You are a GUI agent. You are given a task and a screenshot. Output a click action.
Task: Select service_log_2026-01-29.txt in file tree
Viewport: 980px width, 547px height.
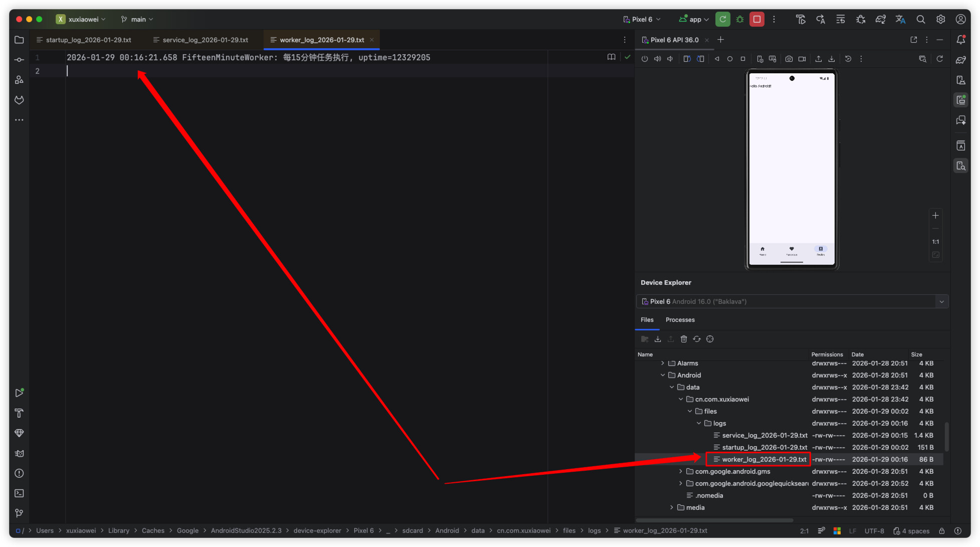pyautogui.click(x=764, y=436)
